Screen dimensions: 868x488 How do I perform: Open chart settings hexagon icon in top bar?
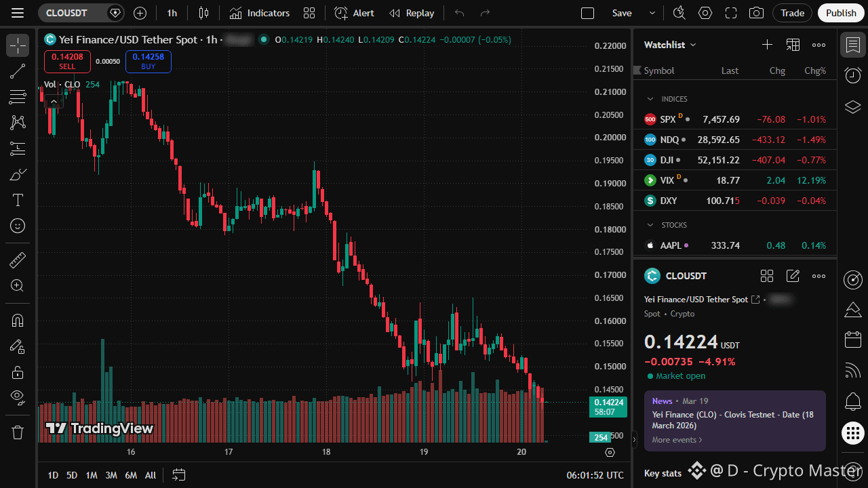tap(705, 13)
